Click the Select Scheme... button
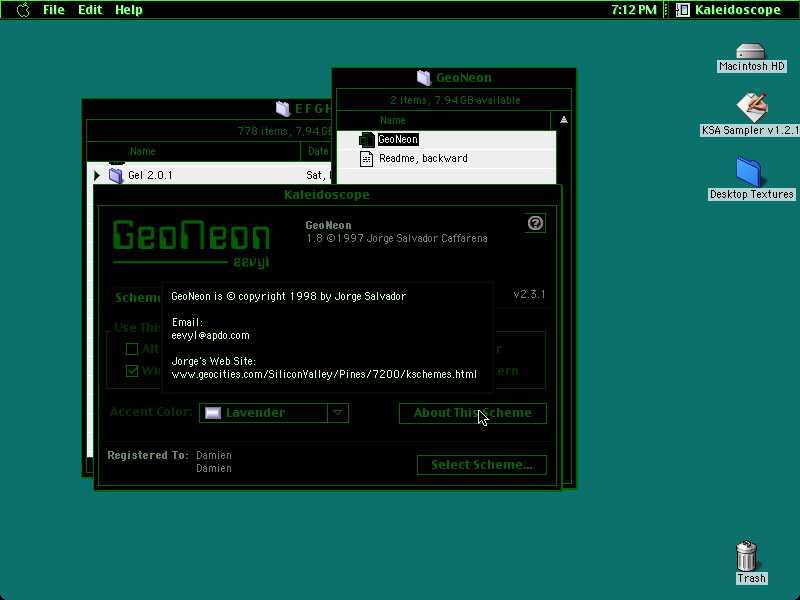 tap(482, 465)
